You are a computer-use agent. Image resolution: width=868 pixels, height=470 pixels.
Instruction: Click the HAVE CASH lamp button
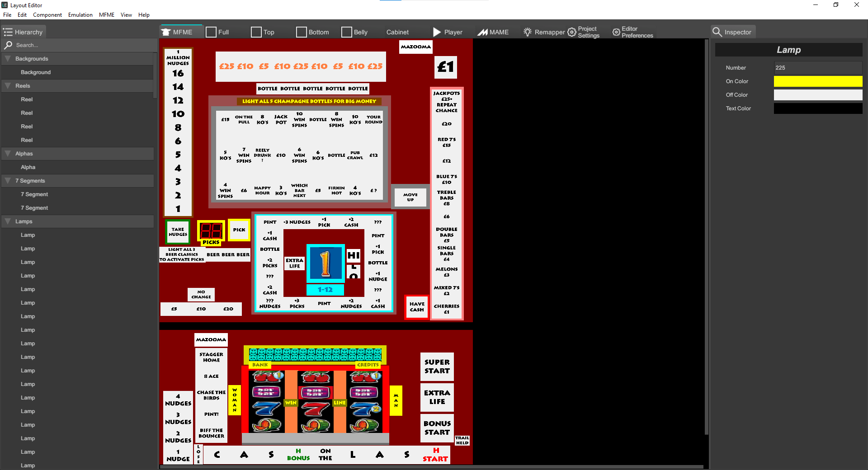click(x=417, y=307)
